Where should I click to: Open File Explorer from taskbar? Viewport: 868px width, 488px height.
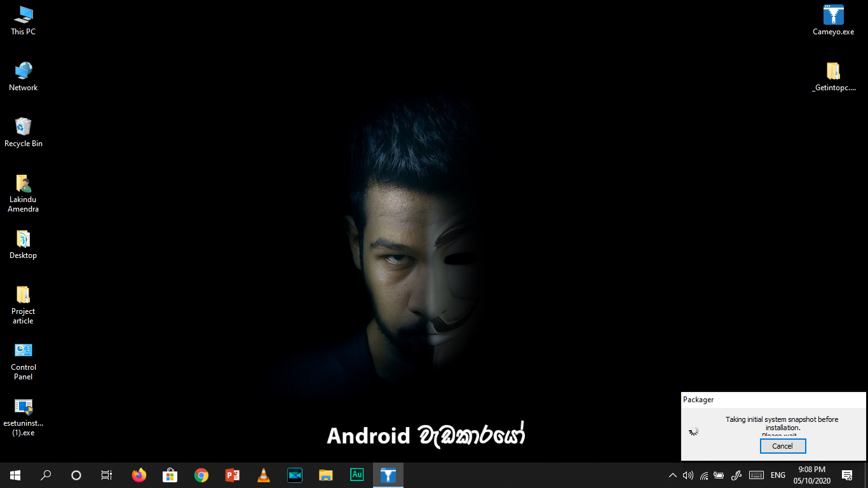click(x=325, y=475)
